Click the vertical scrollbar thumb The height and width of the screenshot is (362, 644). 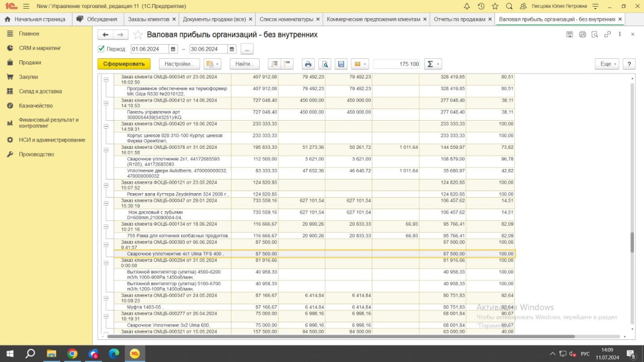(x=632, y=242)
